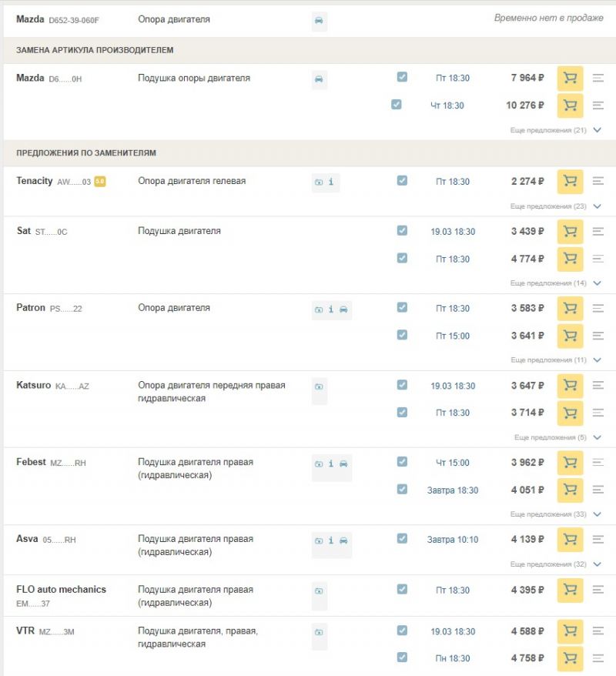Viewport: 616px width, 676px height.
Task: Open VTR brand part link
Action: pos(26,631)
